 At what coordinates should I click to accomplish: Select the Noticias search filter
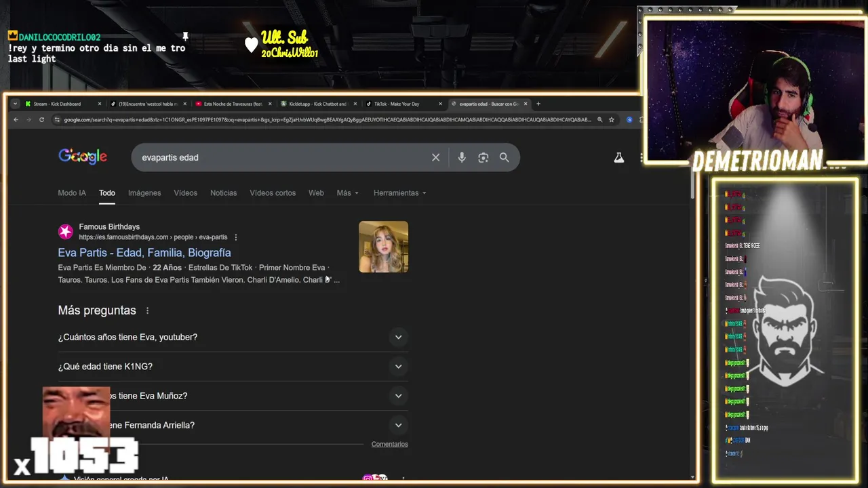[x=223, y=193]
